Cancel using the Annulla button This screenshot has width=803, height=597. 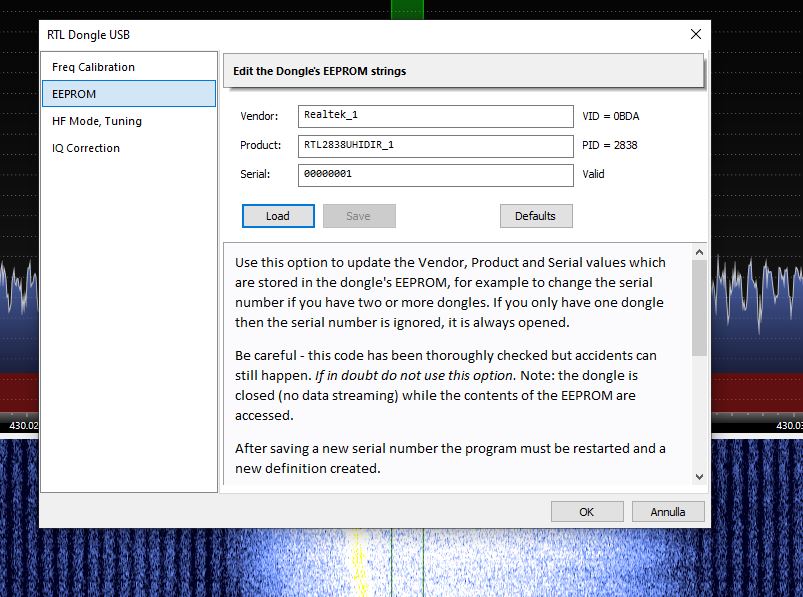click(x=668, y=512)
